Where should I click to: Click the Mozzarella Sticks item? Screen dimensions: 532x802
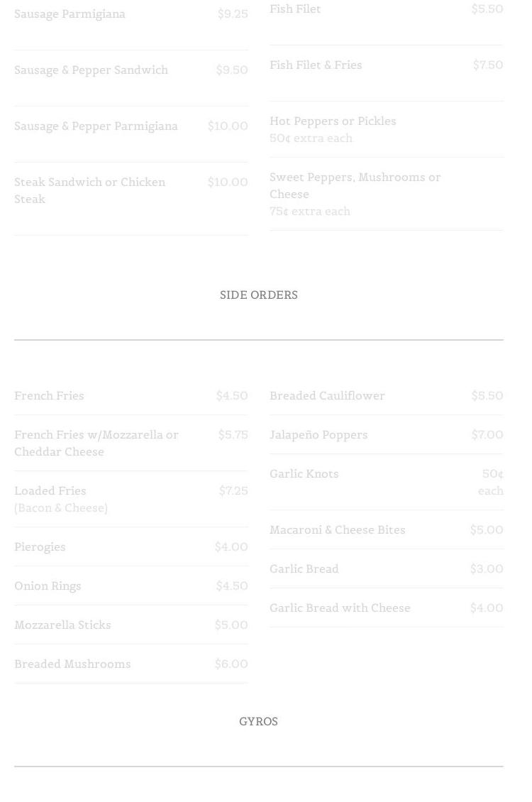[62, 625]
